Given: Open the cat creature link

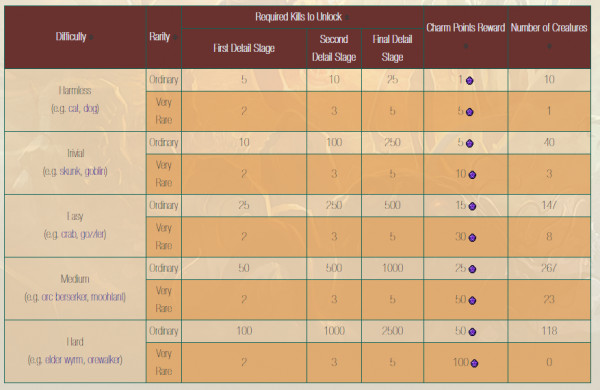Looking at the screenshot, I should (74, 109).
